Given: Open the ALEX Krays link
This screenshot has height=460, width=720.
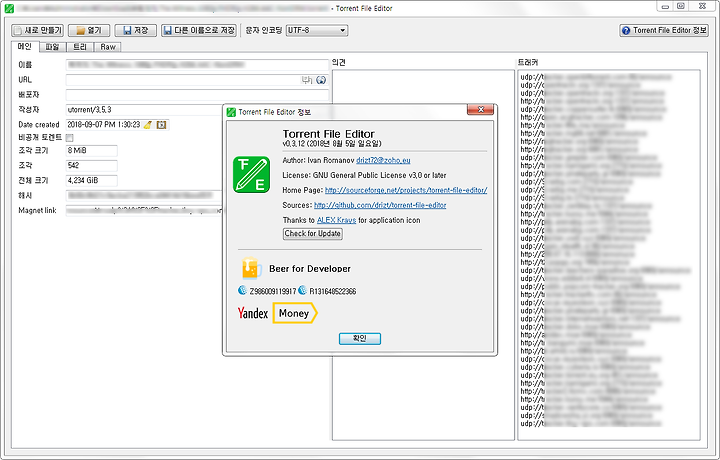Looking at the screenshot, I should point(337,220).
